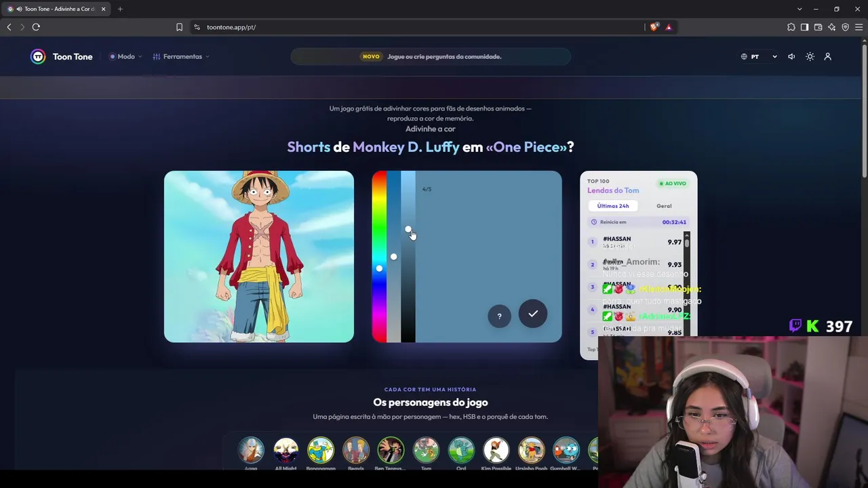Adjust the saturation slider strip

[x=393, y=257]
